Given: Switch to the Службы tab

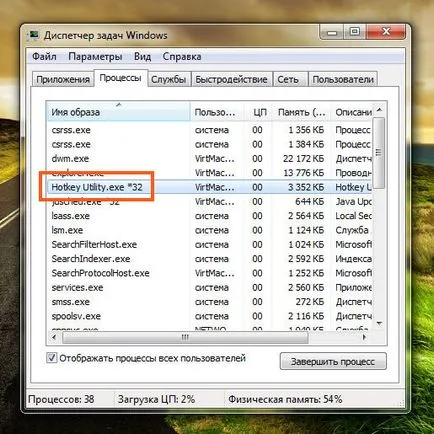Looking at the screenshot, I should coord(169,79).
